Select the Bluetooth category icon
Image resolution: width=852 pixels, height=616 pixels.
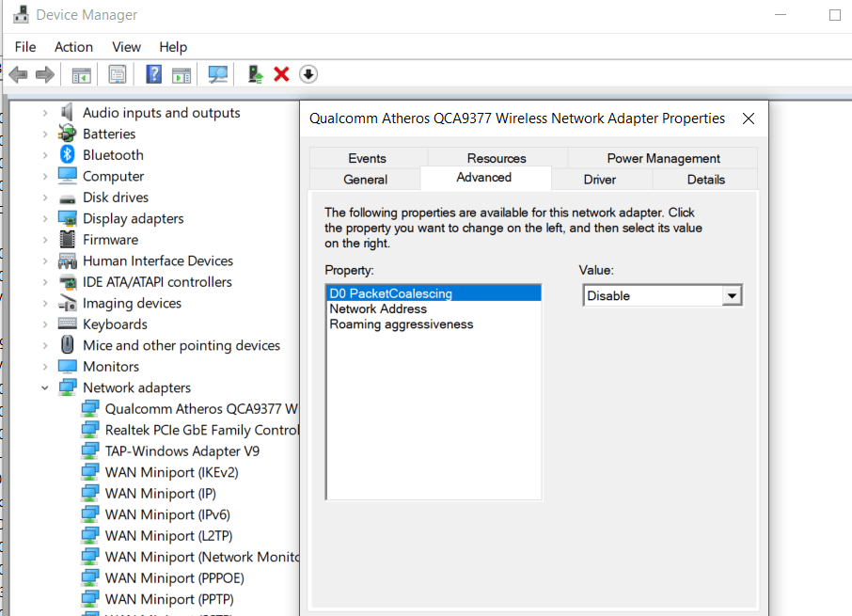(x=68, y=155)
